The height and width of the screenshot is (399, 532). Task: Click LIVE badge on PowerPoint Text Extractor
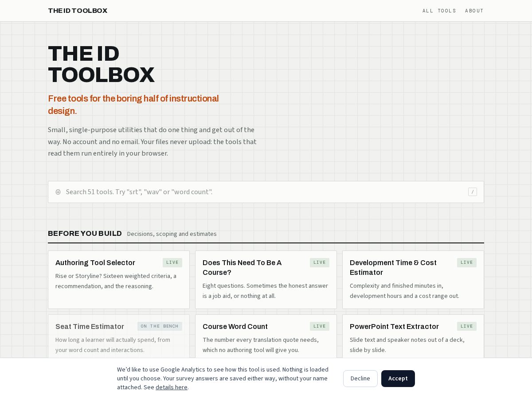coord(467,326)
